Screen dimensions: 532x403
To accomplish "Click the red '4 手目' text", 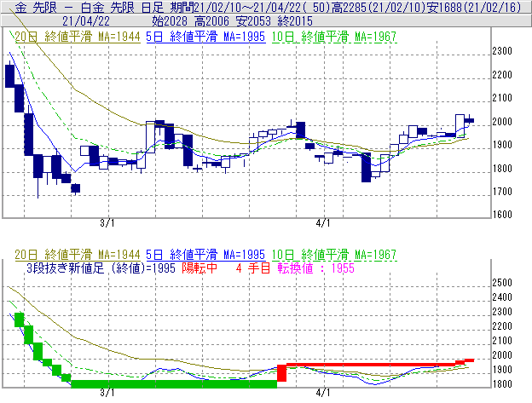I will (253, 268).
